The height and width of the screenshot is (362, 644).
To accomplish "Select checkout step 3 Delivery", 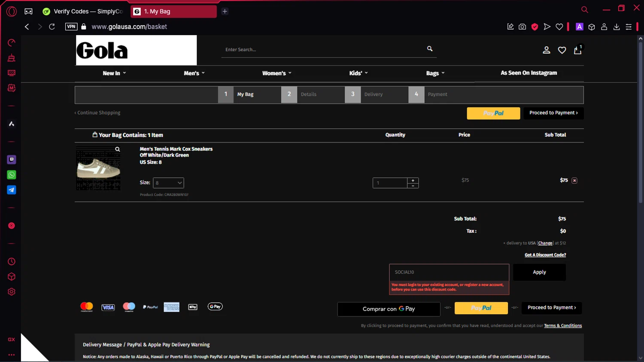I will (x=376, y=94).
